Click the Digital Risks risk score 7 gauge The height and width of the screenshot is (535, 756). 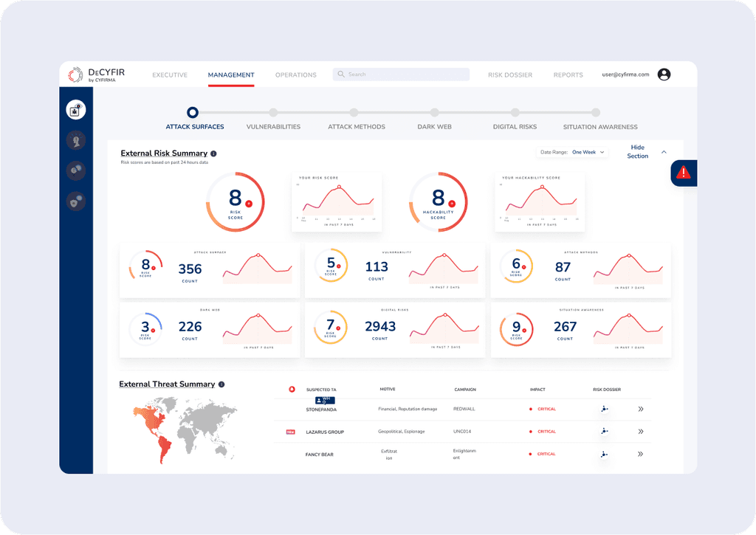point(330,327)
